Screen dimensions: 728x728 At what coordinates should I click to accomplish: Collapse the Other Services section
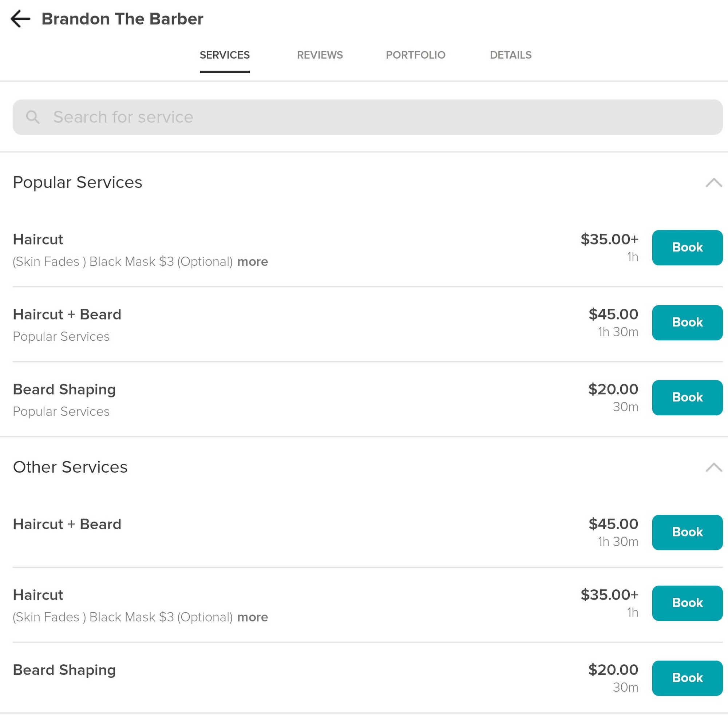click(x=713, y=468)
